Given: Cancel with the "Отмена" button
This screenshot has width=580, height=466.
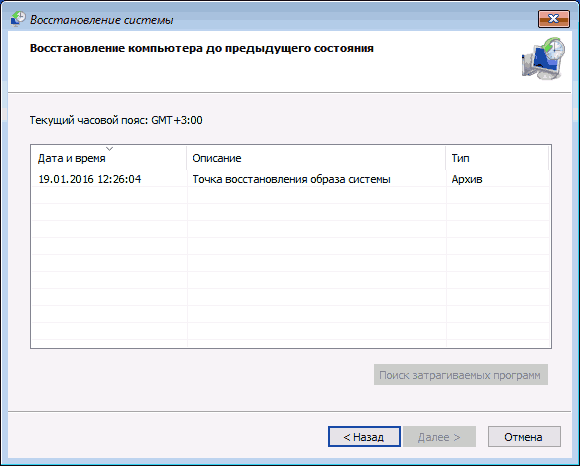Looking at the screenshot, I should tap(524, 437).
